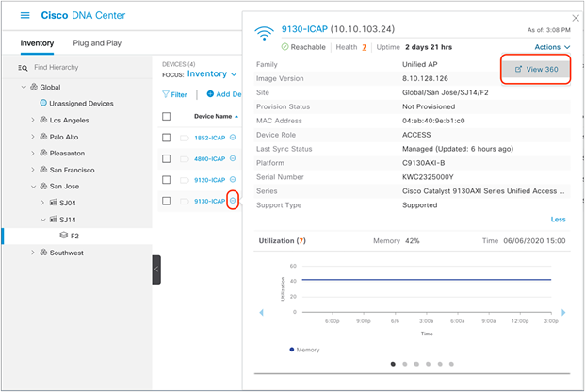Check the box for 4800-ICAP
585x392 pixels.
pyautogui.click(x=167, y=158)
